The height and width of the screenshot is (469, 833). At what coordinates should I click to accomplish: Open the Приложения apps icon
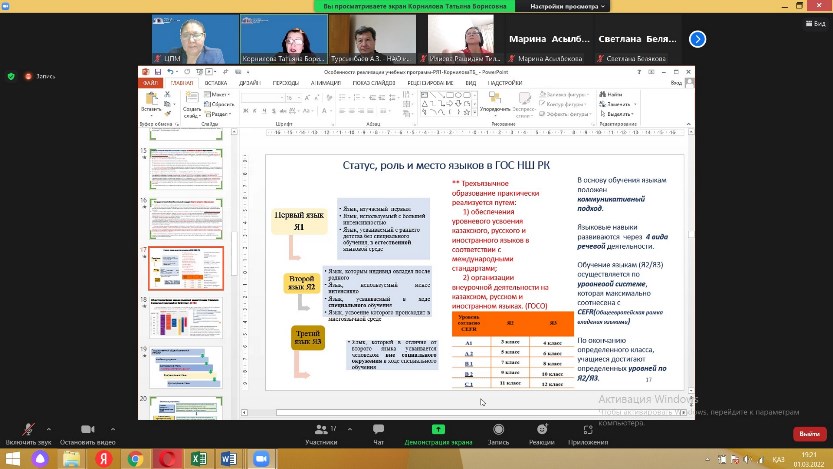pos(587,431)
